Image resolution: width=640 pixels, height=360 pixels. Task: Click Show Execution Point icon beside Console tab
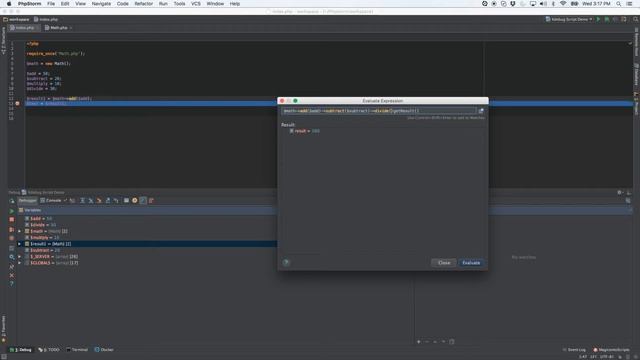72,200
